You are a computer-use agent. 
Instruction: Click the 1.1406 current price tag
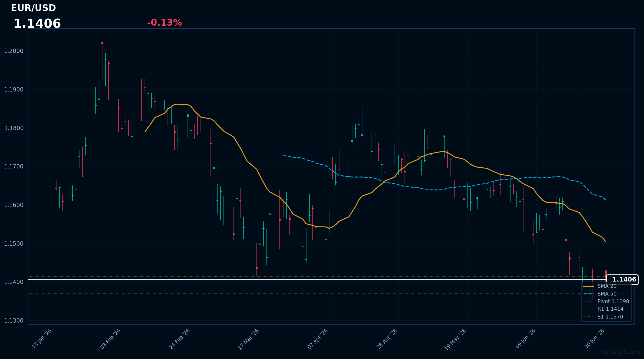coord(622,280)
